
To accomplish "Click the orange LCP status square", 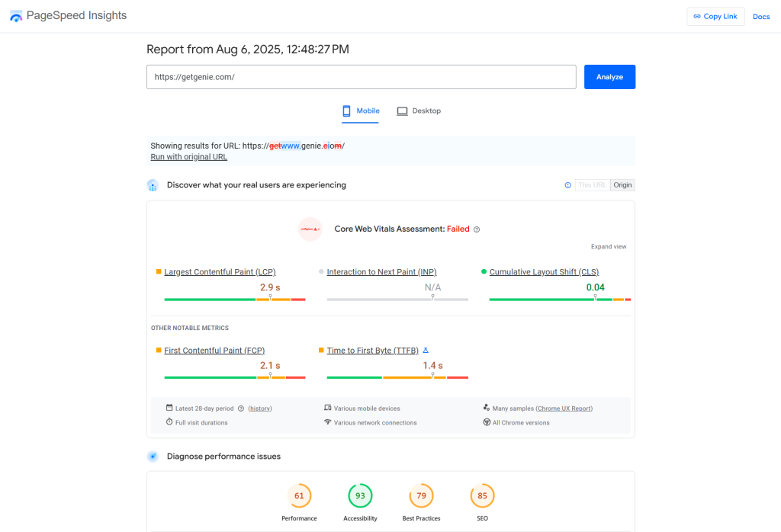I will click(159, 272).
